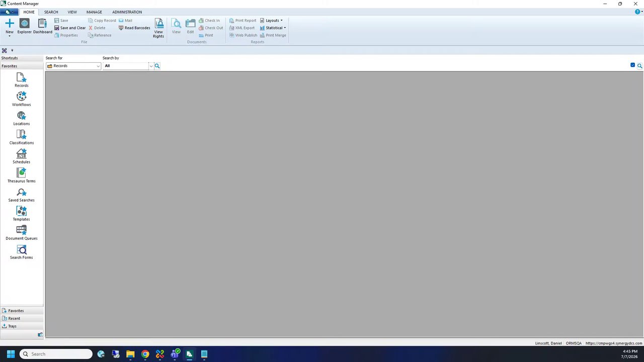
Task: Click the small icon below Trays
Action: [x=40, y=335]
